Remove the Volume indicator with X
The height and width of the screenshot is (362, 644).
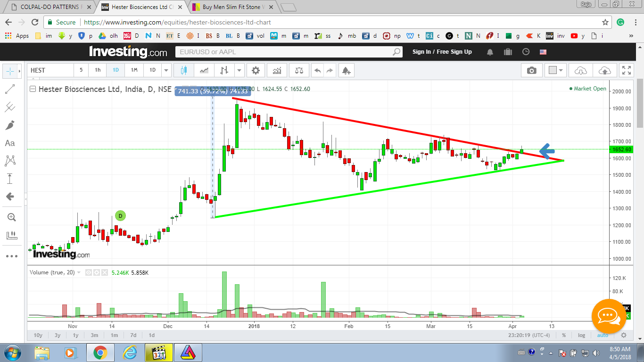click(104, 272)
